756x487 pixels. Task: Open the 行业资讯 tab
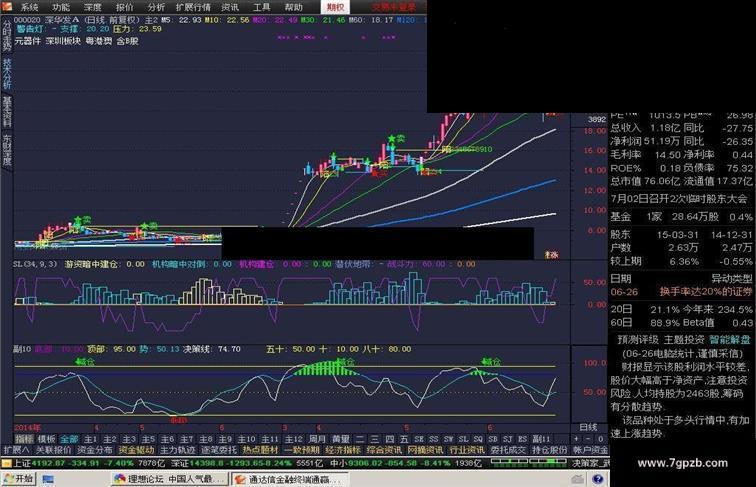pos(467,450)
